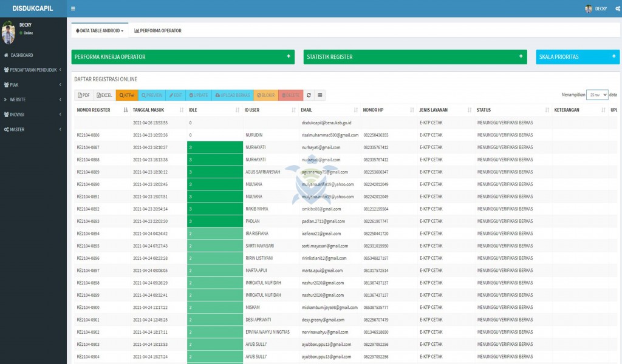Click the UPLOAD BERKAS button

click(233, 95)
